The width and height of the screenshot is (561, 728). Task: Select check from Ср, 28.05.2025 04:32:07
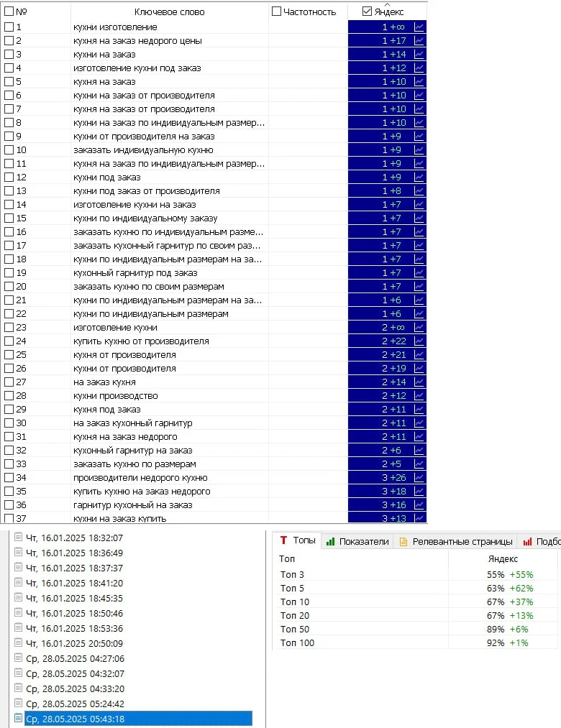pos(76,673)
